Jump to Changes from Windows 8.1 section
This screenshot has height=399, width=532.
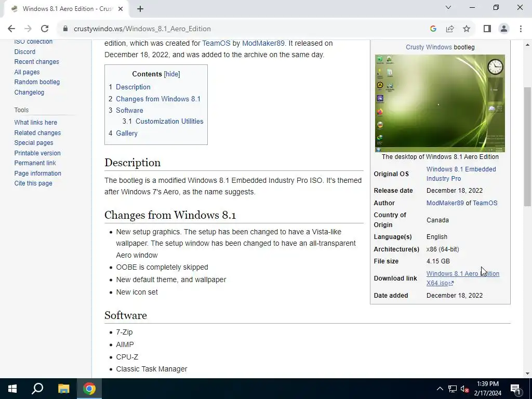tap(158, 99)
